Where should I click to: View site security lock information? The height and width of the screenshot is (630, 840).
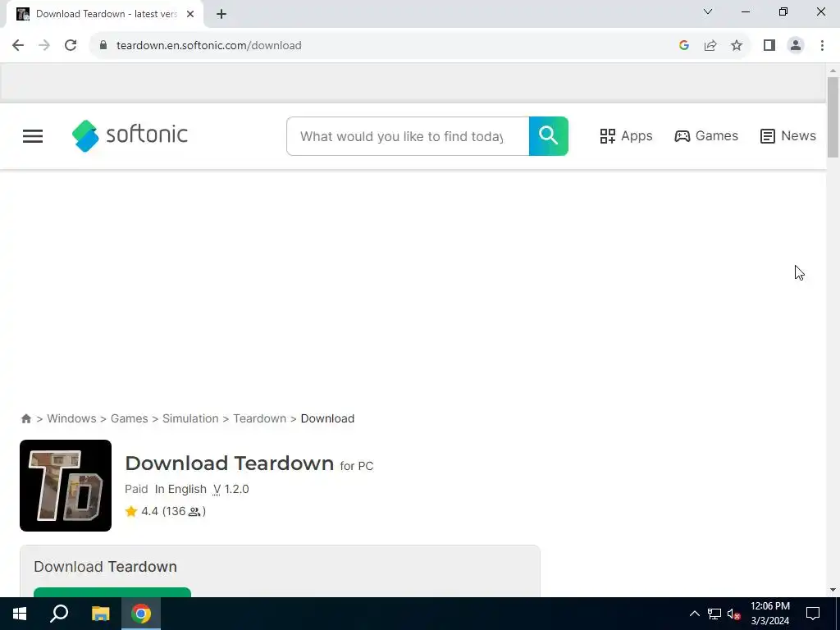[103, 46]
